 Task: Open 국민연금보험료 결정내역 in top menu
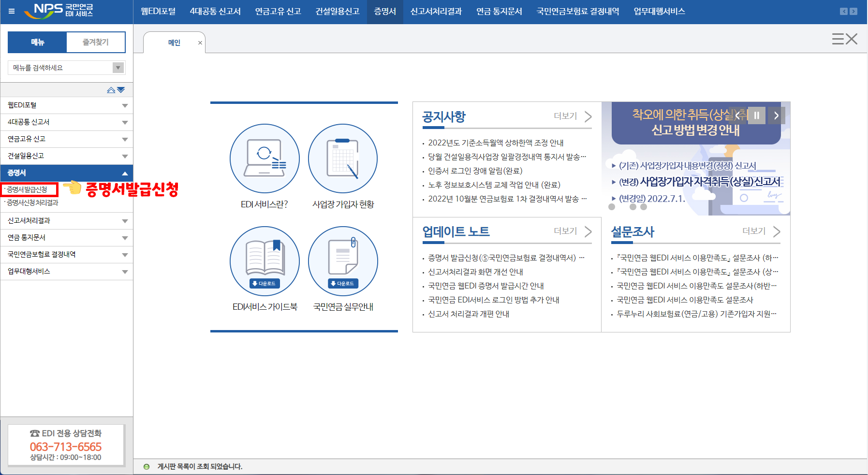point(578,11)
